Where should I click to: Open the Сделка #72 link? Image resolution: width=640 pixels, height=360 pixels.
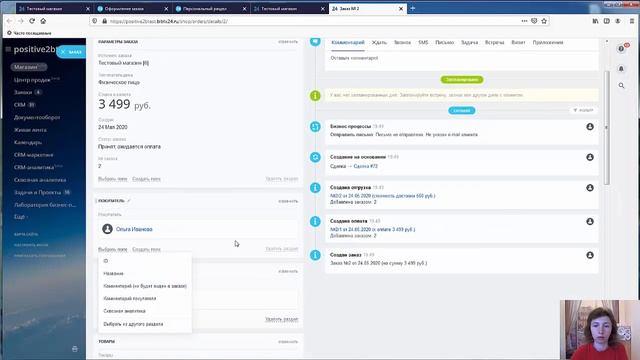coord(365,166)
